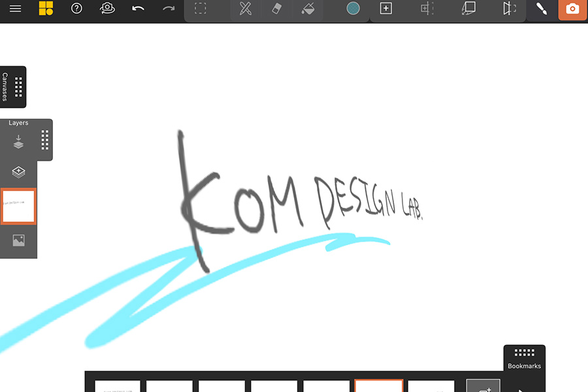Select the Eraser tool

click(x=276, y=9)
